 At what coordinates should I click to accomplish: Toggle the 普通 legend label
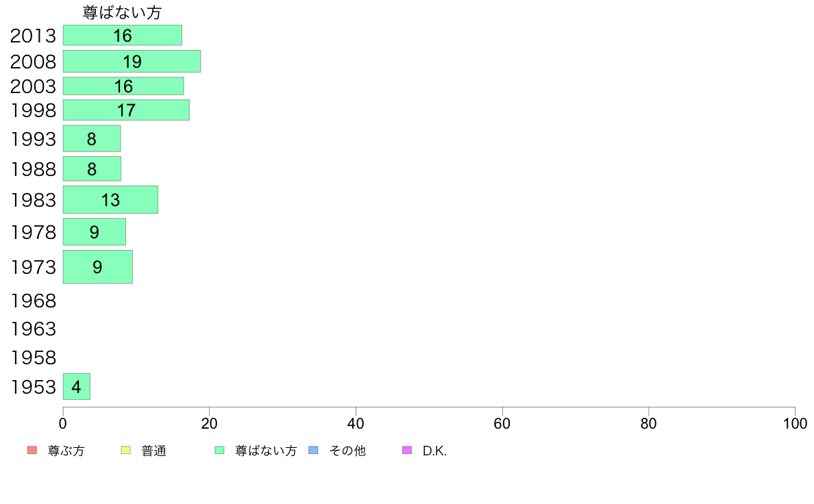(x=153, y=451)
